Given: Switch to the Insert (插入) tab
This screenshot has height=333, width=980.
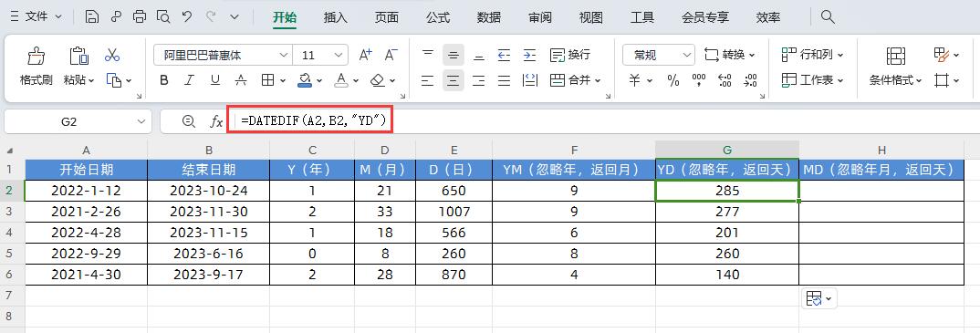Looking at the screenshot, I should click(x=335, y=17).
